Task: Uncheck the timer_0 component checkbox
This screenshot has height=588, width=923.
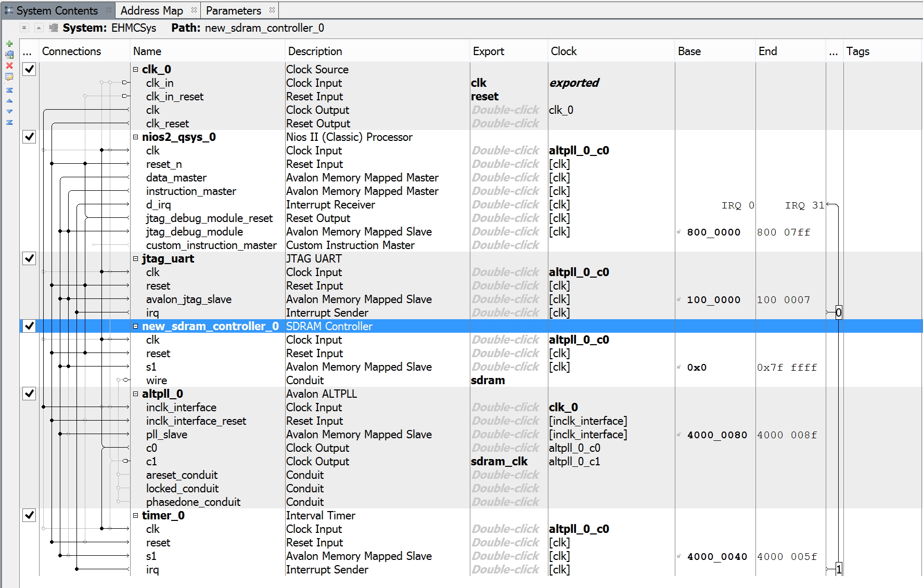Action: click(x=30, y=515)
